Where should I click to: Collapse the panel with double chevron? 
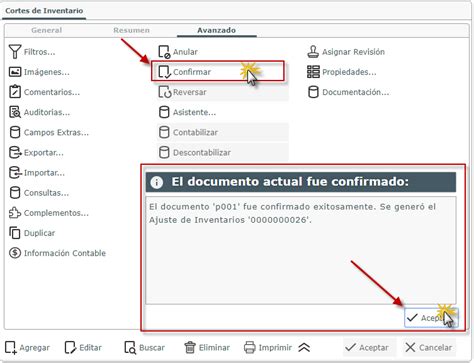click(x=304, y=348)
